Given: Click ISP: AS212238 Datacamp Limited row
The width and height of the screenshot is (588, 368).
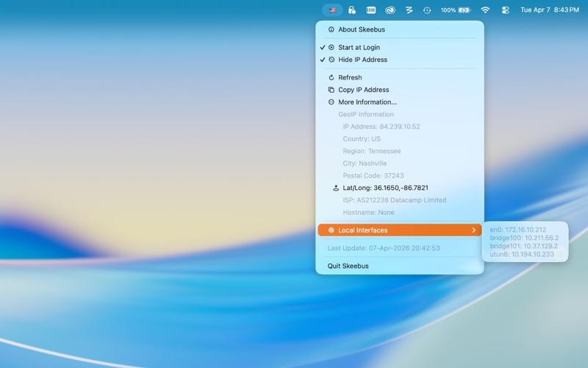Looking at the screenshot, I should point(400,200).
